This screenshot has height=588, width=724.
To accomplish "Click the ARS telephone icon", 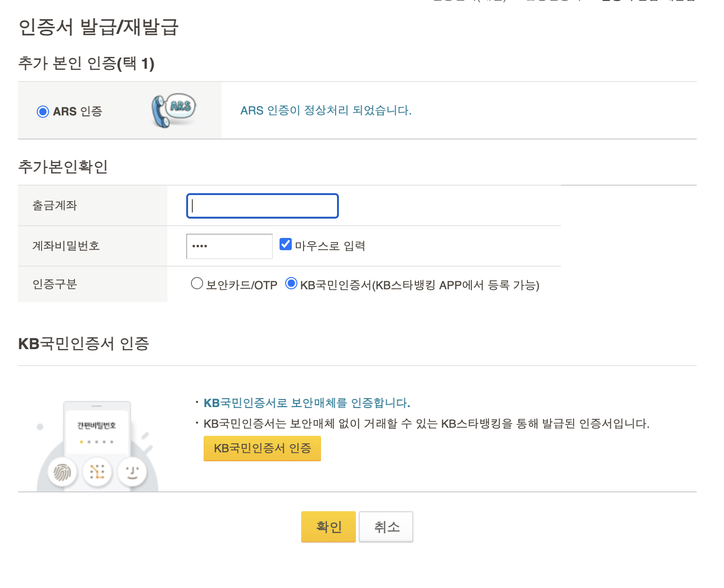I will point(173,111).
